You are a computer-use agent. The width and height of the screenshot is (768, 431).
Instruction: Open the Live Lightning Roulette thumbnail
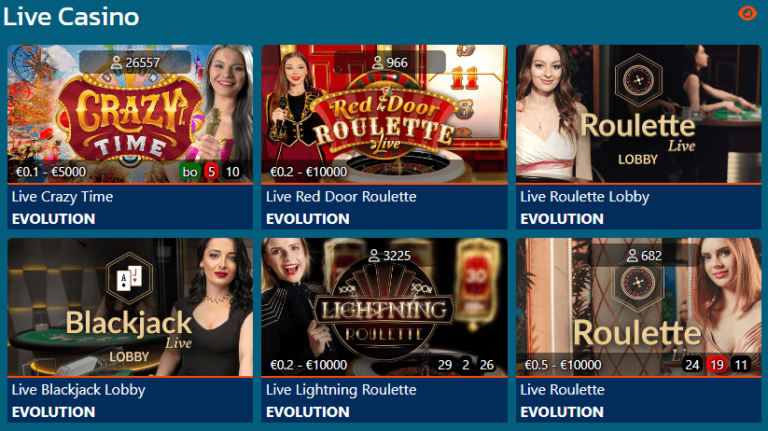(384, 307)
